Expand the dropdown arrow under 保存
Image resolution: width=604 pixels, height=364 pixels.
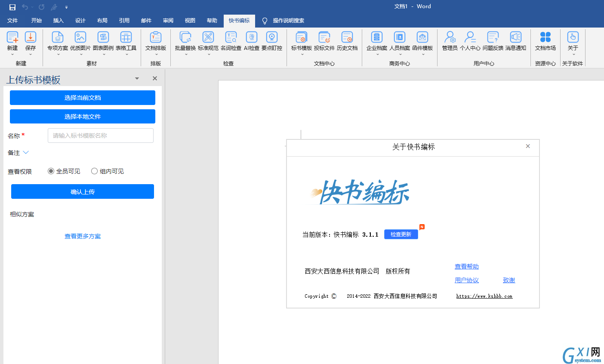click(x=31, y=55)
